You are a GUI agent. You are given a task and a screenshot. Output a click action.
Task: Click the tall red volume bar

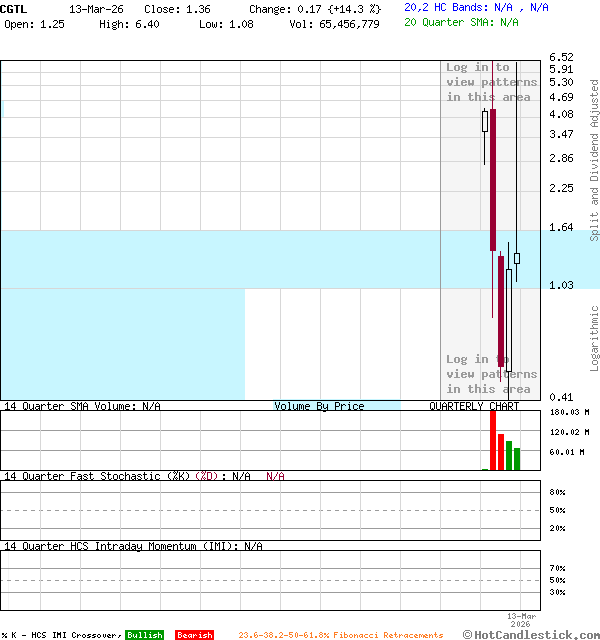click(493, 440)
